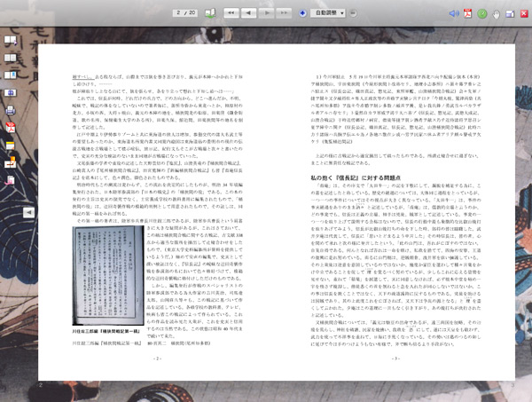This screenshot has height=402, width=532.
Task: Click the go-to-page icon beside page counter
Action: [210, 13]
